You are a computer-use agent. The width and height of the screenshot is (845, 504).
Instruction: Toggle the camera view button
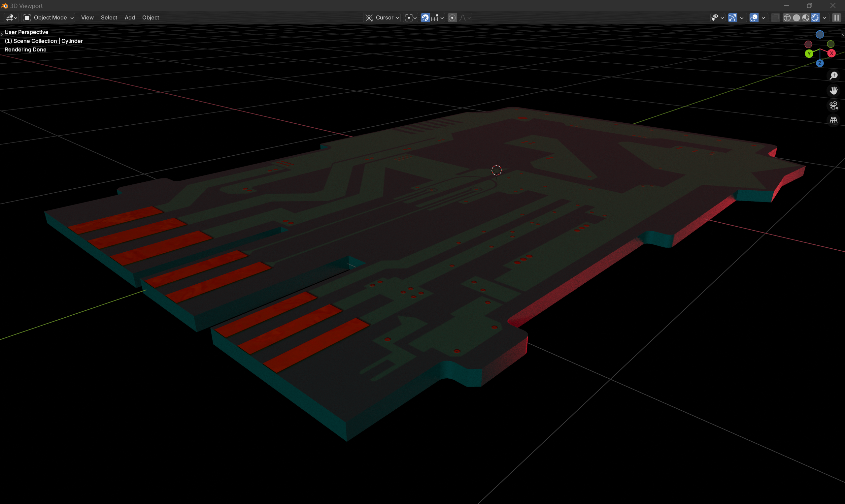point(833,105)
